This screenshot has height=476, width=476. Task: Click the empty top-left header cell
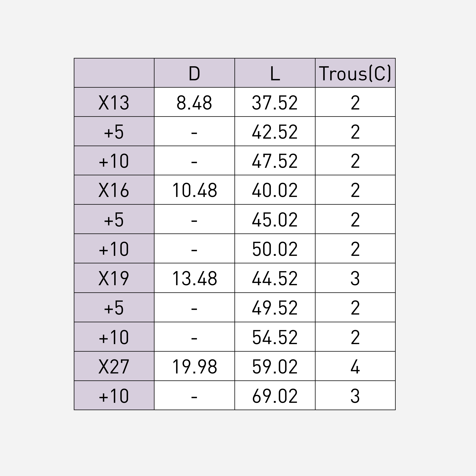point(114,73)
